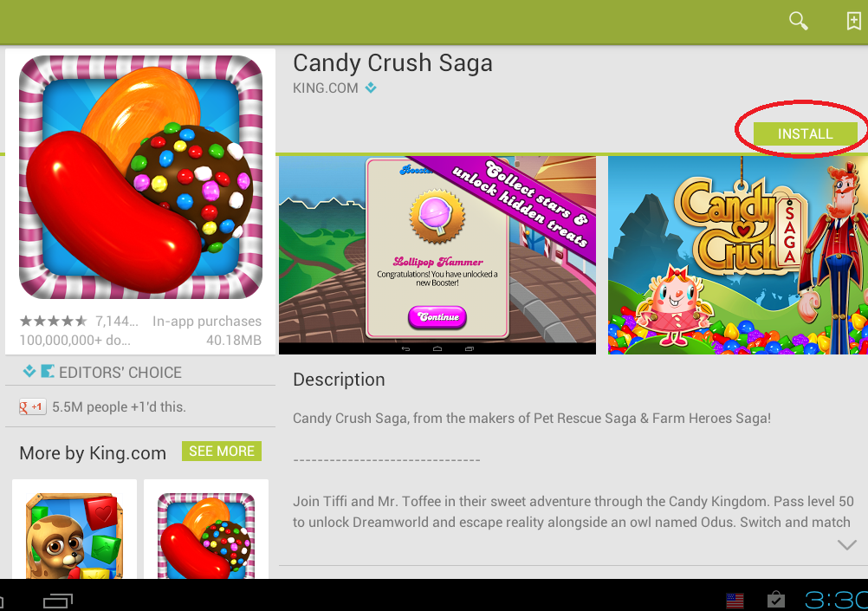Open the Play Store notification bag icon
This screenshot has width=868, height=611.
coord(775,600)
